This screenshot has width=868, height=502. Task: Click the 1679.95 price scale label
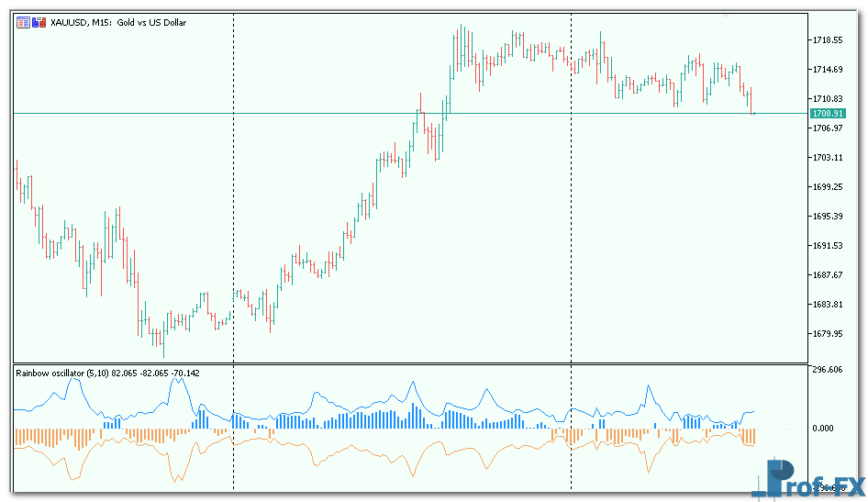tap(827, 334)
